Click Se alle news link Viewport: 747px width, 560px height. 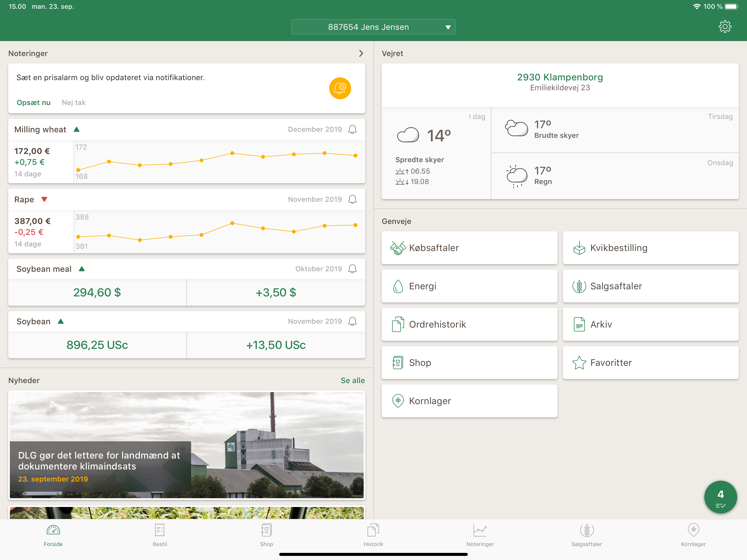point(352,380)
